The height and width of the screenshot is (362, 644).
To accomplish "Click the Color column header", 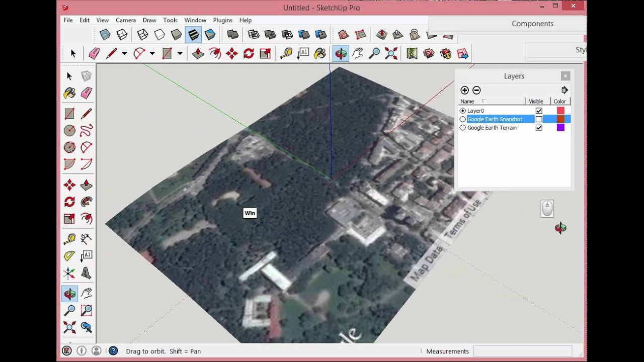I will [x=560, y=101].
